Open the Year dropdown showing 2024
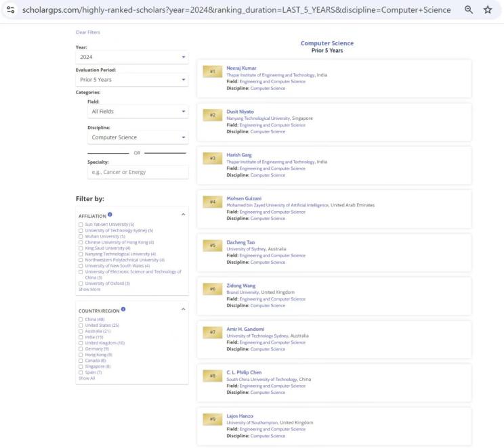 132,57
